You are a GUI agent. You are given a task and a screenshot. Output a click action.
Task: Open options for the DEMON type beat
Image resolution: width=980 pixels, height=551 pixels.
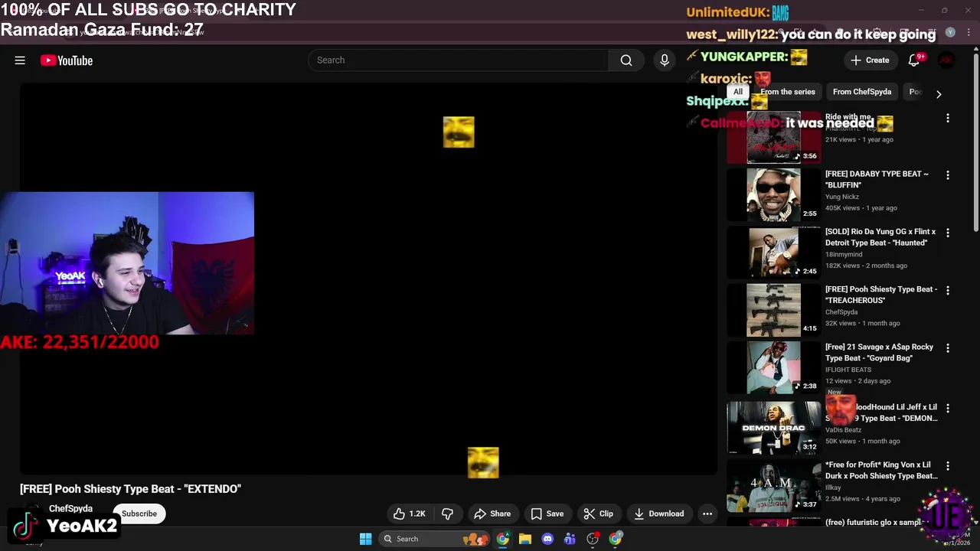pyautogui.click(x=948, y=409)
